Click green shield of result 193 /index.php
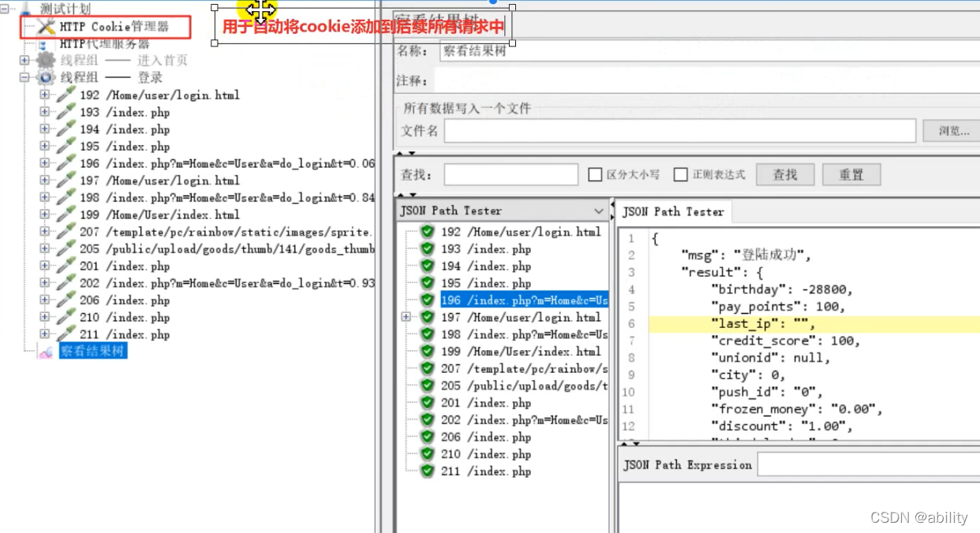The width and height of the screenshot is (980, 533). (x=428, y=249)
